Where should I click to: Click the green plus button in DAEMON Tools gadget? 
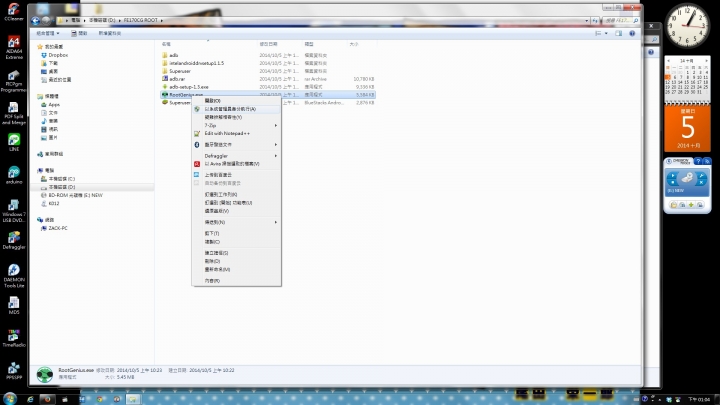coord(691,205)
